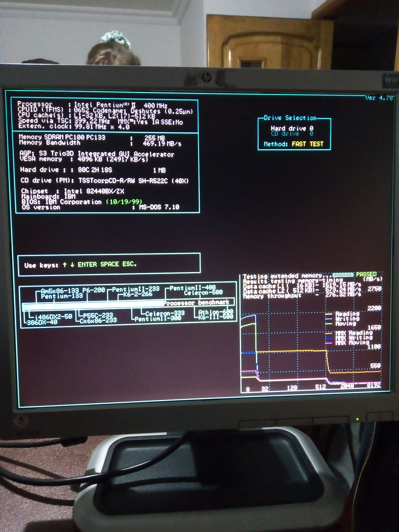Screen dimensions: 399x532
Task: Click the HP logo on monitor bezel
Action: click(x=206, y=77)
